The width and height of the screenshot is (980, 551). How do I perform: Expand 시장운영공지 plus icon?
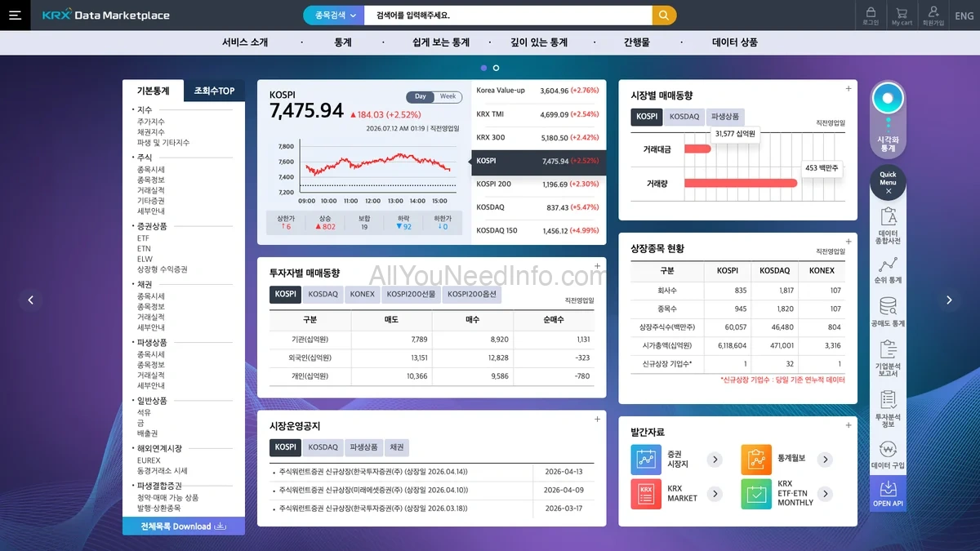(597, 420)
